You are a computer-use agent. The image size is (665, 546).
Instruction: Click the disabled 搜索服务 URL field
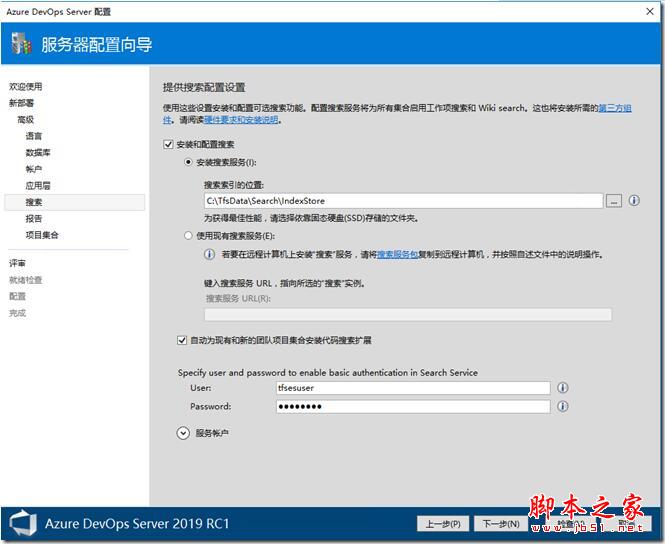tap(408, 314)
